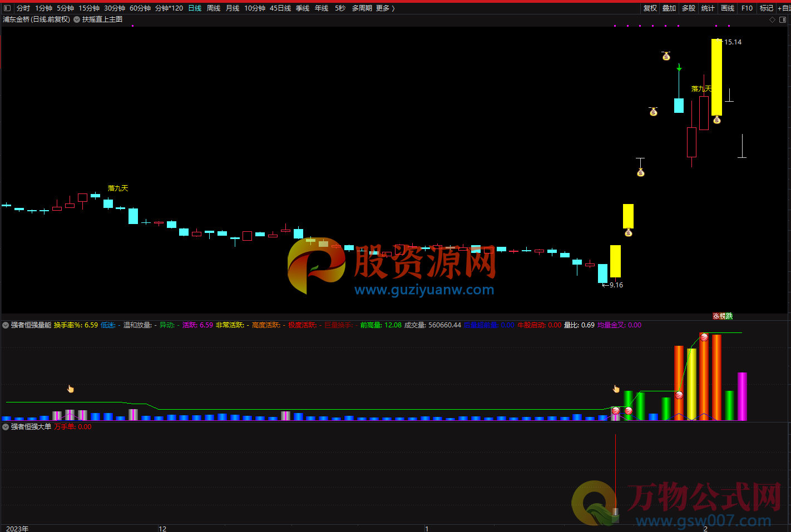Screen dimensions: 791x532
Task: Select 日线 daily period
Action: (195, 8)
